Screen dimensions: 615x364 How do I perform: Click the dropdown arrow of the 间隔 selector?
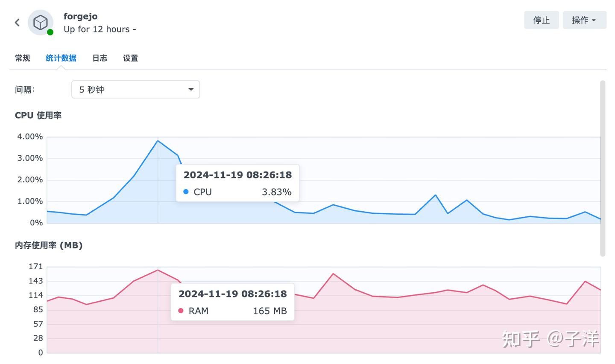[191, 89]
